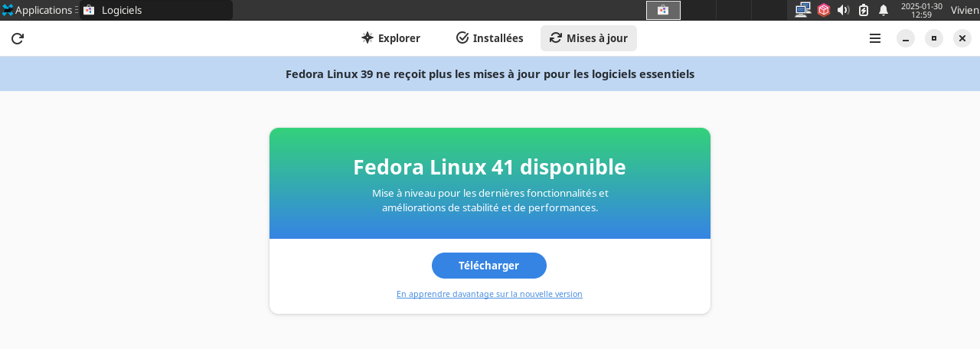Click the date and time clock
The width and height of the screenshot is (980, 349).
921,10
